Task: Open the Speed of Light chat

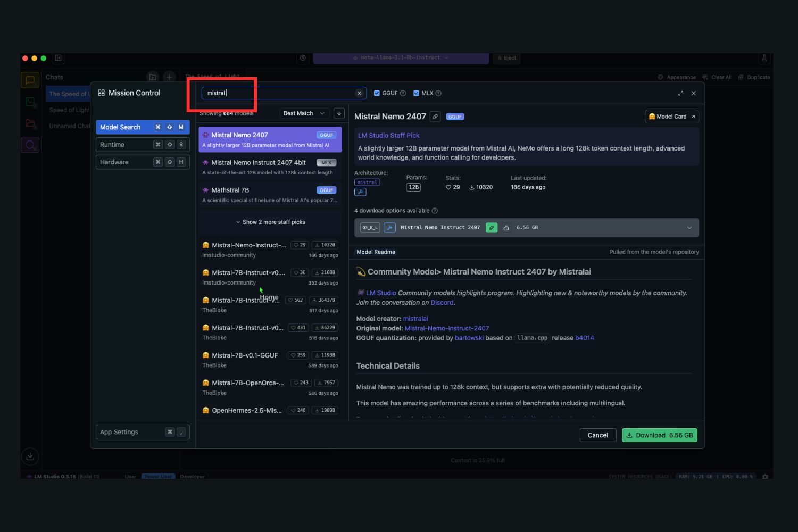Action: point(69,110)
